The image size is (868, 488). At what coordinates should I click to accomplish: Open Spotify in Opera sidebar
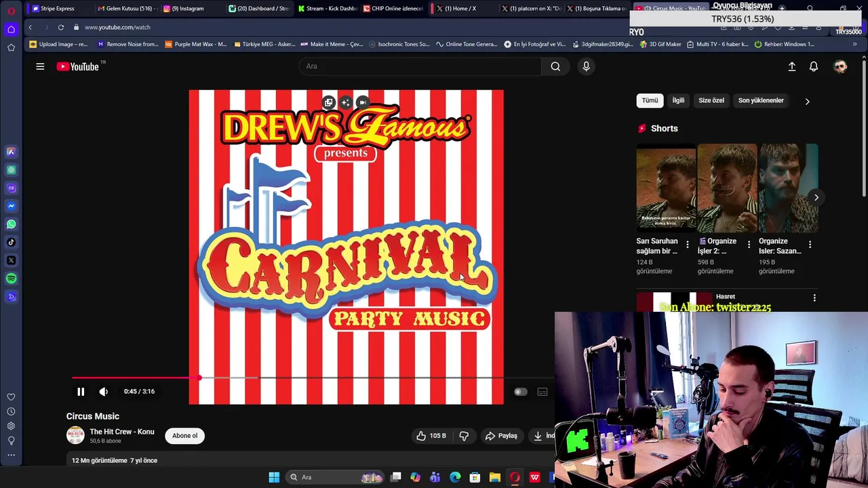pos(11,279)
